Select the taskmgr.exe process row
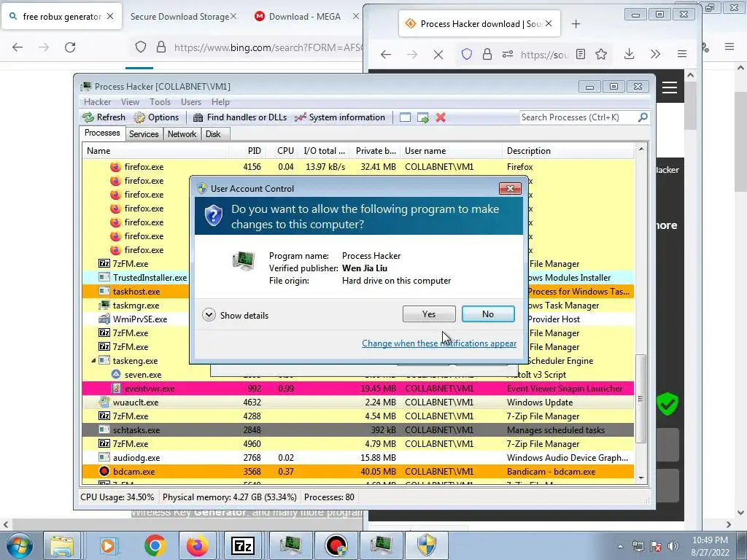This screenshot has height=560, width=747. pyautogui.click(x=357, y=305)
